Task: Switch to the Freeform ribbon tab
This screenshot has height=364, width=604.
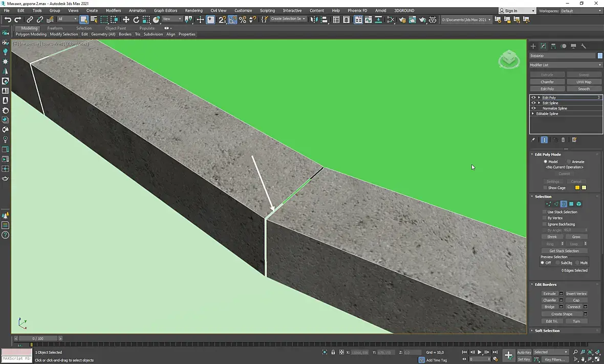Action: 55,28
